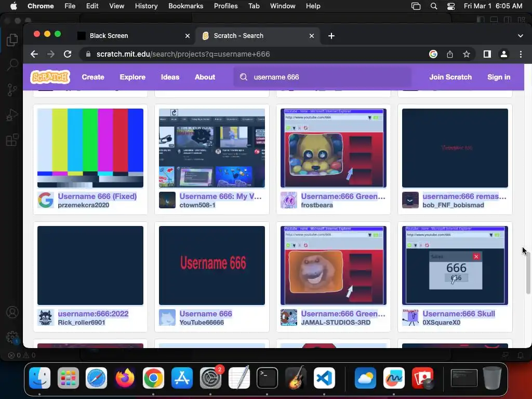Click Sign in on Scratch
532x399 pixels.
point(499,77)
